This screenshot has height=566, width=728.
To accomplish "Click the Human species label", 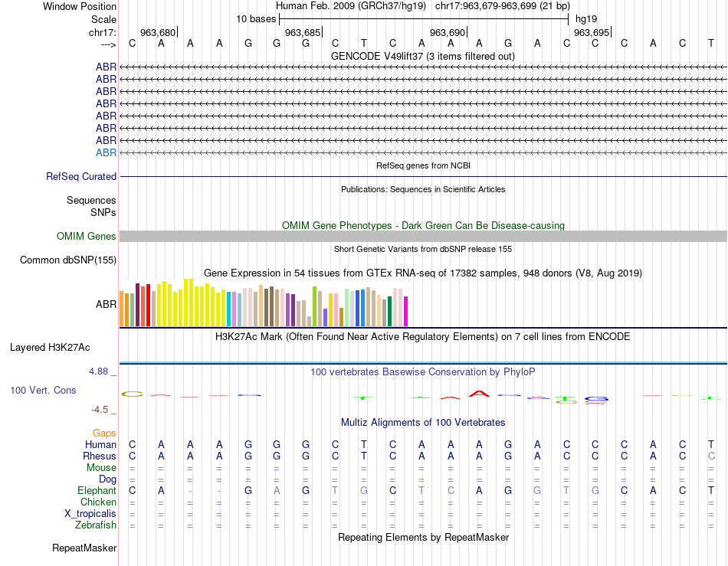I will coord(100,444).
